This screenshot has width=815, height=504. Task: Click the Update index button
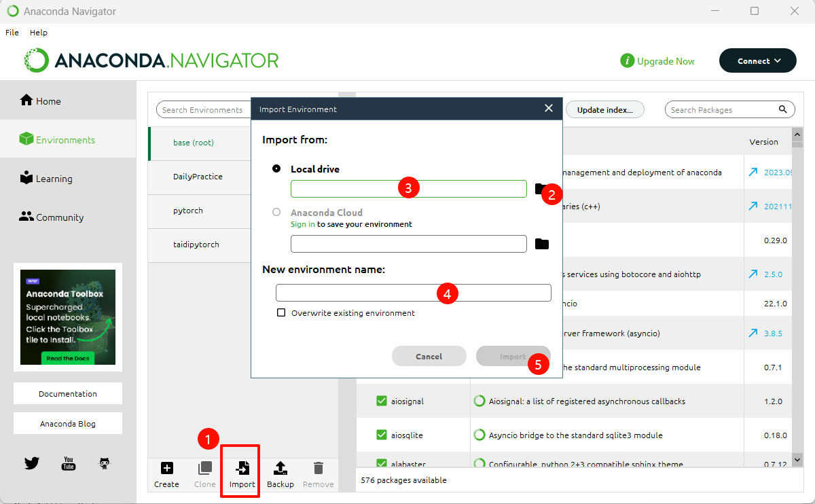pos(604,109)
